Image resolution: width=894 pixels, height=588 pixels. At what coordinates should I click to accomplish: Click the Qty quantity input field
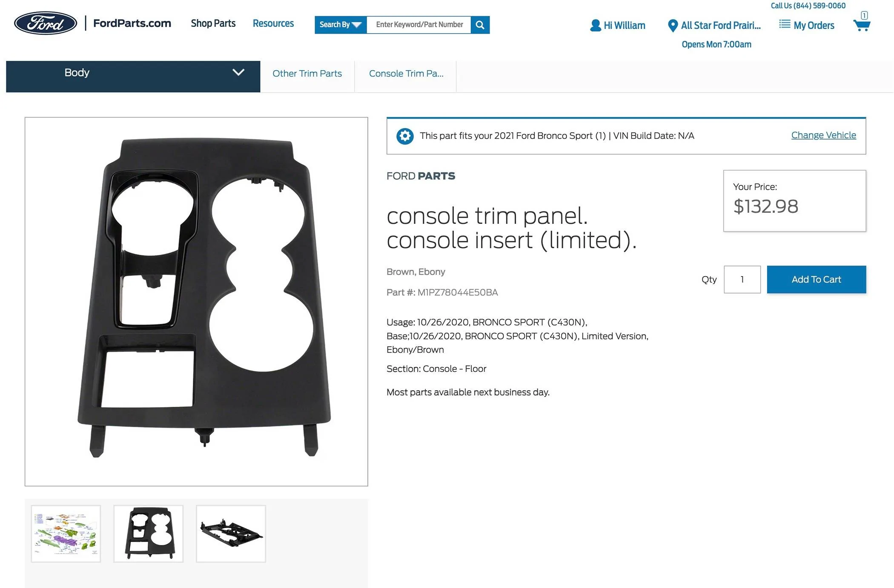[742, 280]
